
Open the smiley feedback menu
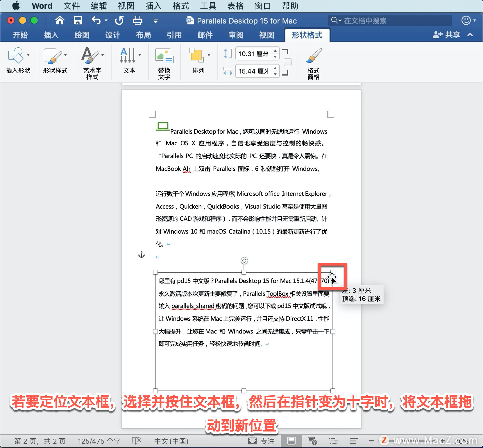click(468, 20)
